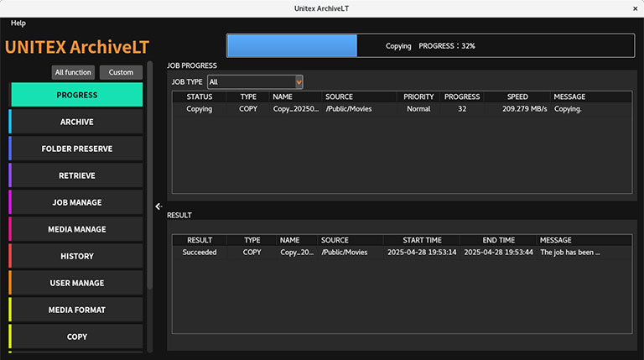Click the RESULT column header
The image size is (644, 360).
200,240
